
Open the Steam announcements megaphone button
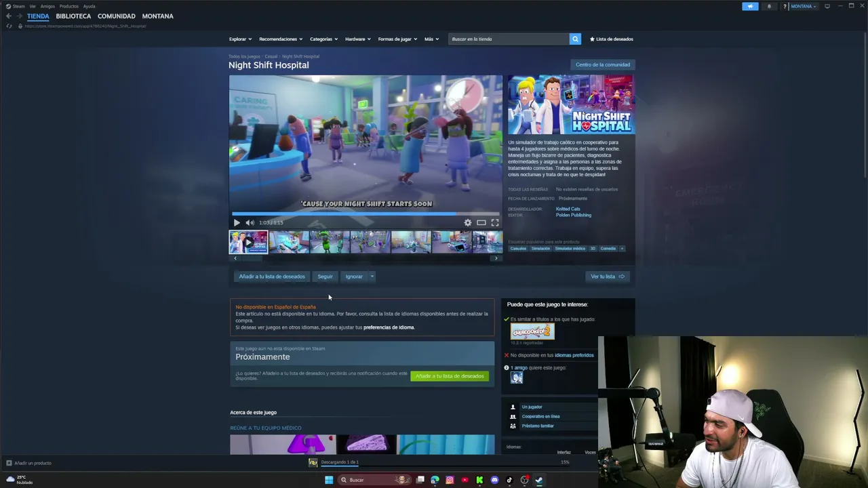[750, 6]
